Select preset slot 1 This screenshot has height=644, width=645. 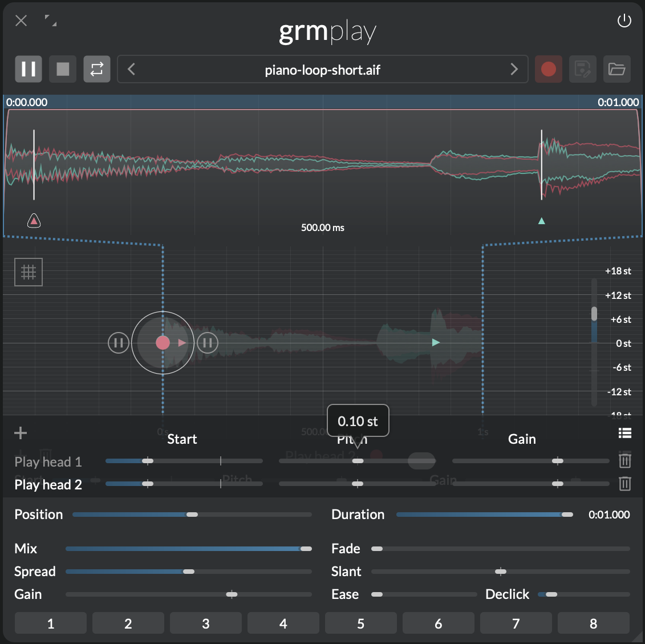(51, 623)
